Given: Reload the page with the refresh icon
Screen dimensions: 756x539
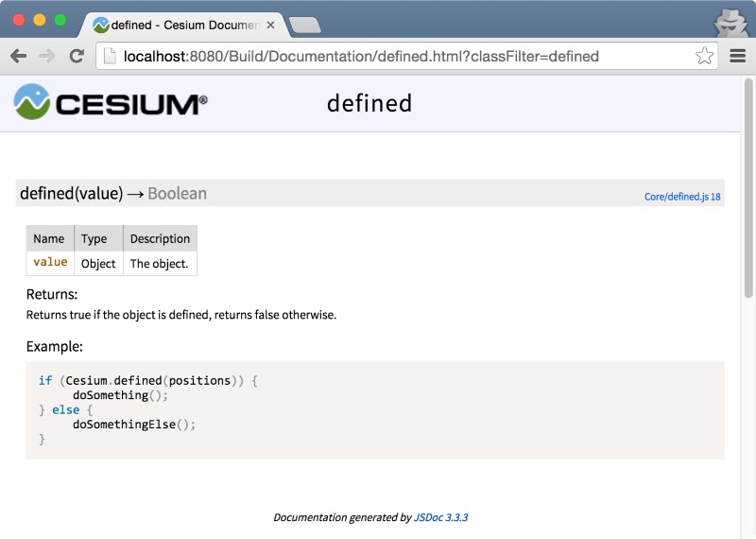Looking at the screenshot, I should click(77, 57).
